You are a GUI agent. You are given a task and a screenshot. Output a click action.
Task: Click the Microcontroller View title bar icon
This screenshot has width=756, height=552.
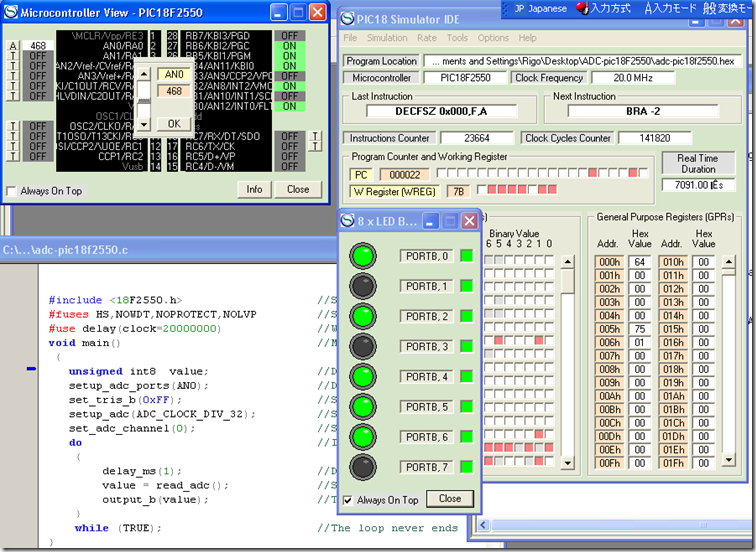tap(11, 12)
